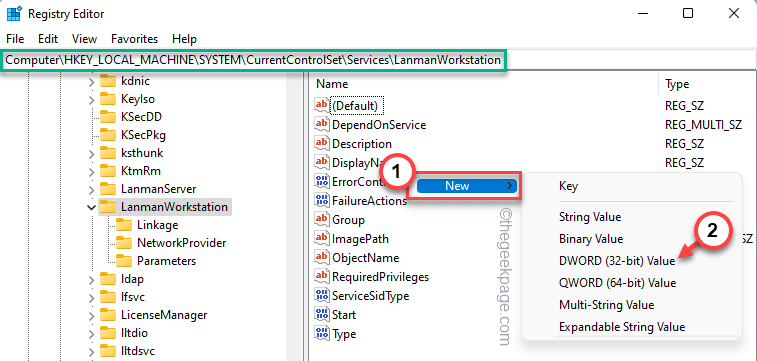Close the Registry Editor window

click(734, 14)
